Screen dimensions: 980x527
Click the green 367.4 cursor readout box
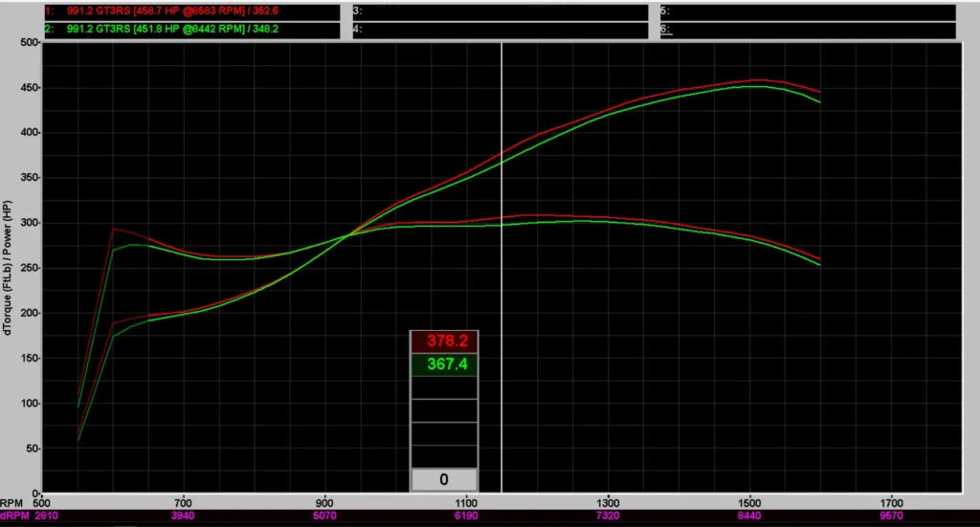point(444,364)
